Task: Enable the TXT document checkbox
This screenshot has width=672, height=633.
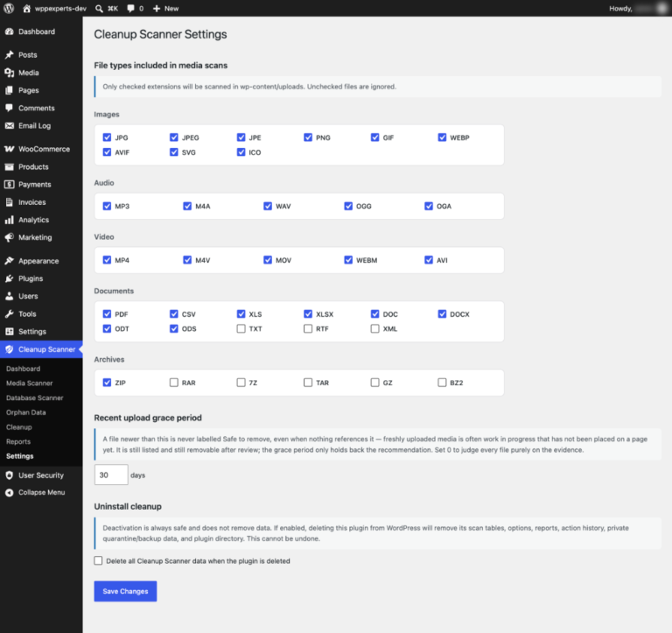Action: pos(241,328)
